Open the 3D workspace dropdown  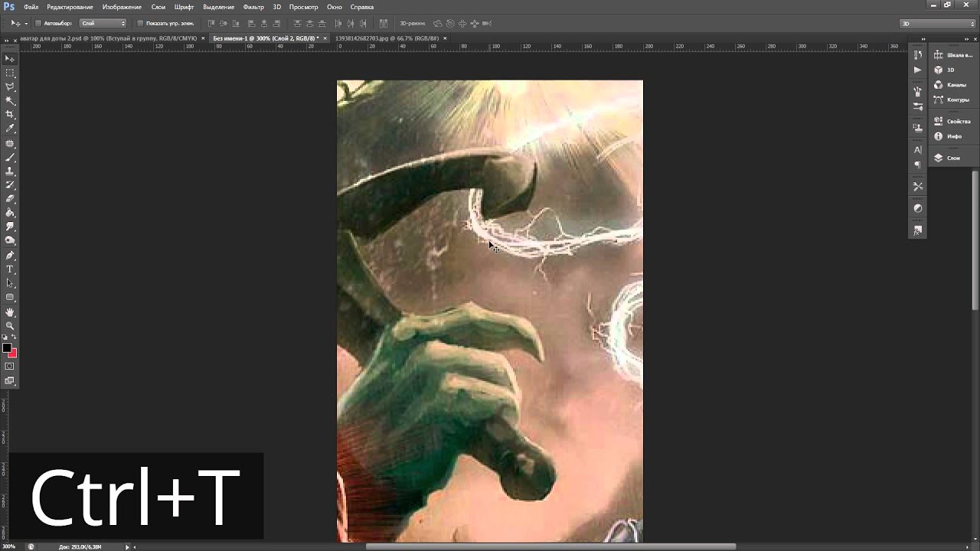[938, 23]
